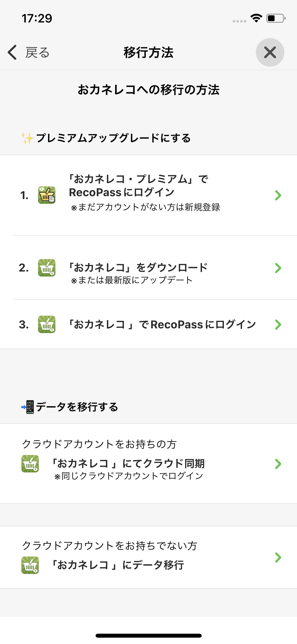Open step 3 login via green chevron
297x644 pixels.
tap(278, 325)
